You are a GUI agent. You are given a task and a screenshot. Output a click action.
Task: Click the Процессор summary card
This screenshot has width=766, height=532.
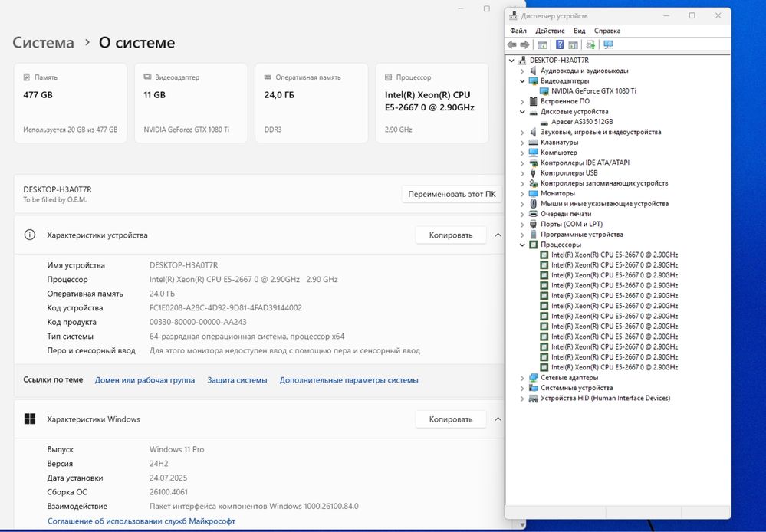pyautogui.click(x=432, y=103)
